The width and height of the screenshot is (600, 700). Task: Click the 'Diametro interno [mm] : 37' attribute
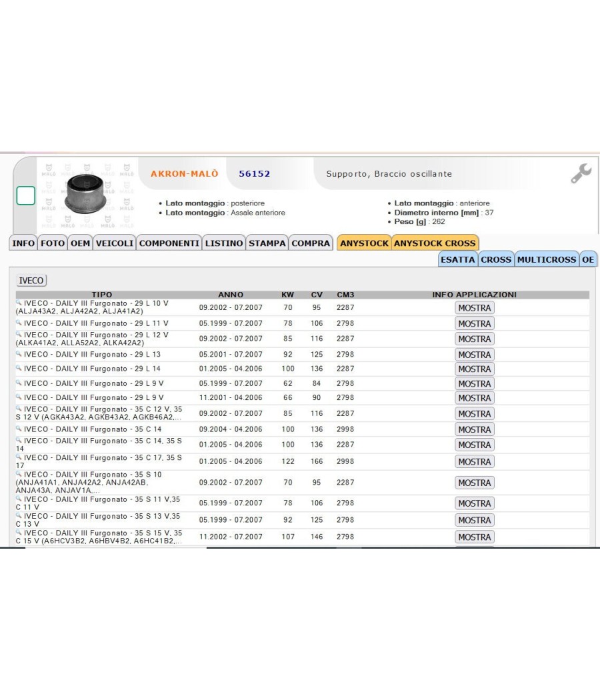[x=444, y=213]
